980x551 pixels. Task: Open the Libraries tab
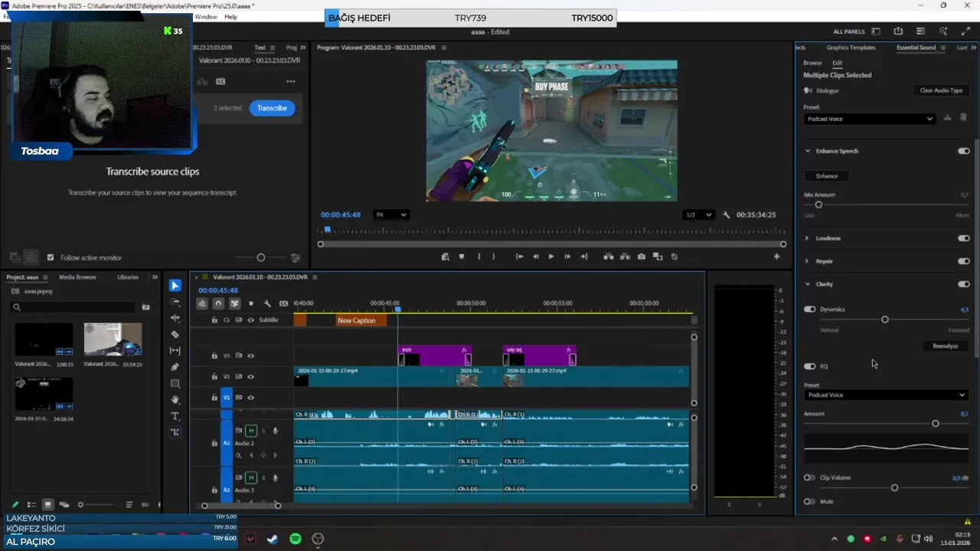(128, 277)
